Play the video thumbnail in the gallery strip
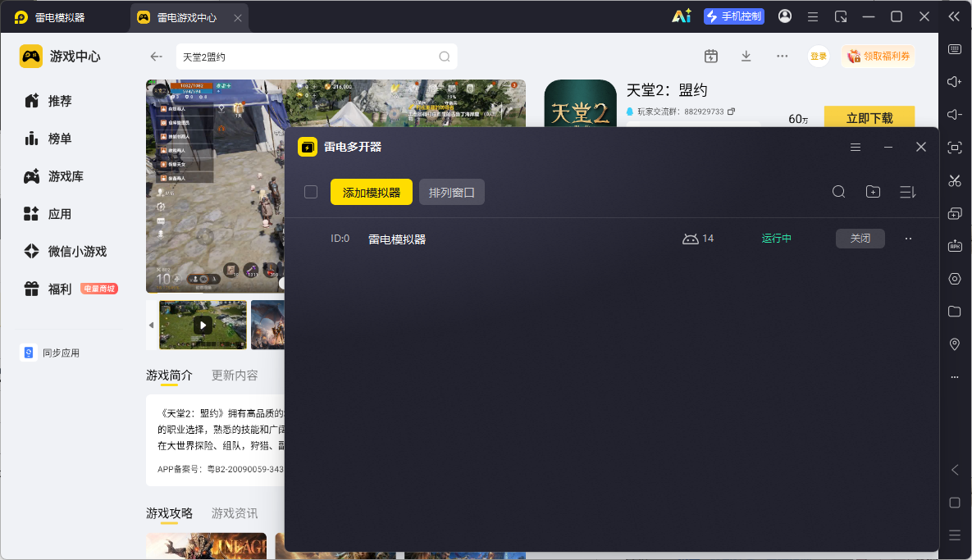This screenshot has width=972, height=560. click(203, 326)
